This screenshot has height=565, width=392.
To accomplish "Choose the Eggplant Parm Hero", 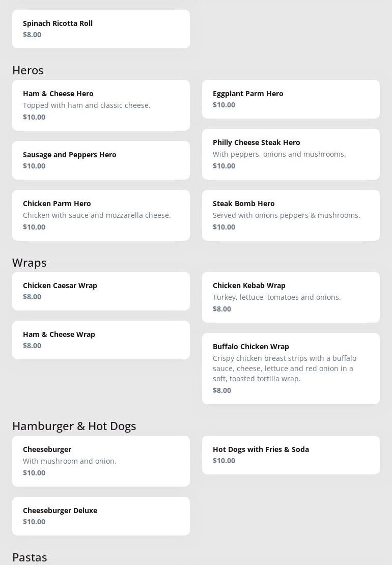I will 291,99.
